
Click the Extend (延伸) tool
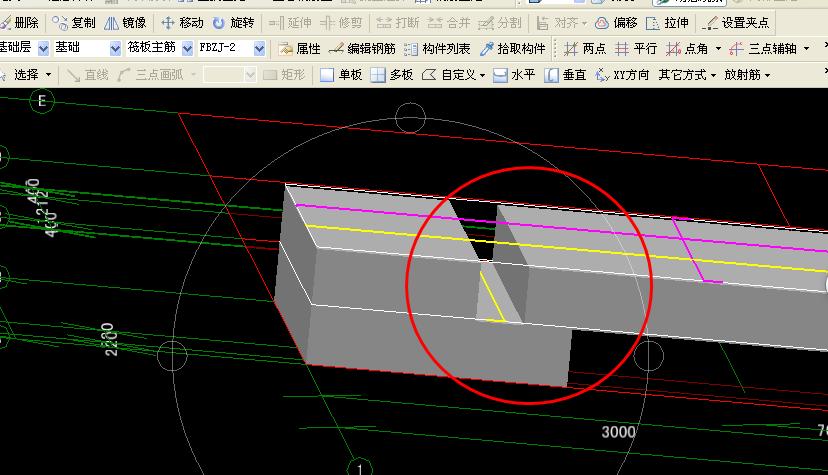click(x=290, y=23)
